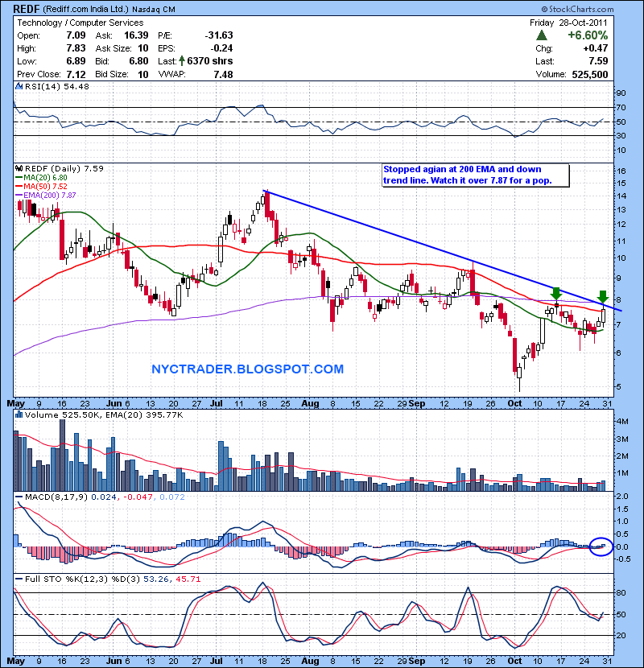644x668 pixels.
Task: Click the RSI indicator icon beside RSI(14)
Action: pos(19,86)
